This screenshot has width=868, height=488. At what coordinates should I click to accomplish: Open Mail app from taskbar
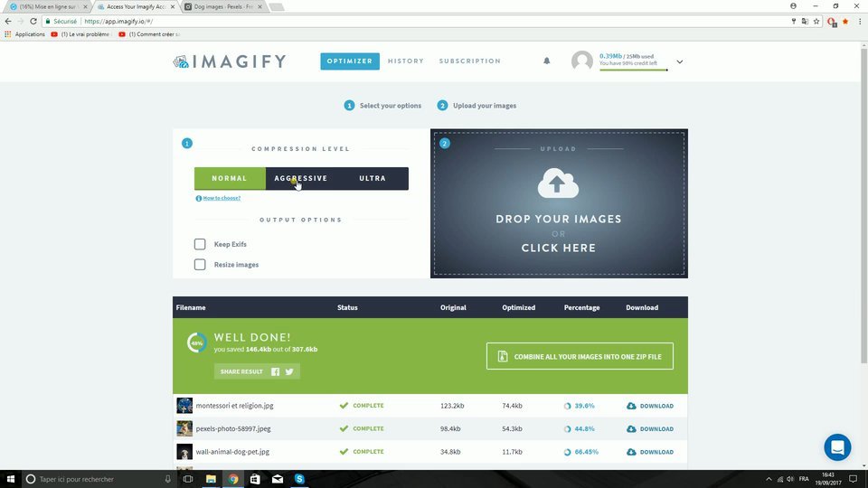[x=278, y=479]
